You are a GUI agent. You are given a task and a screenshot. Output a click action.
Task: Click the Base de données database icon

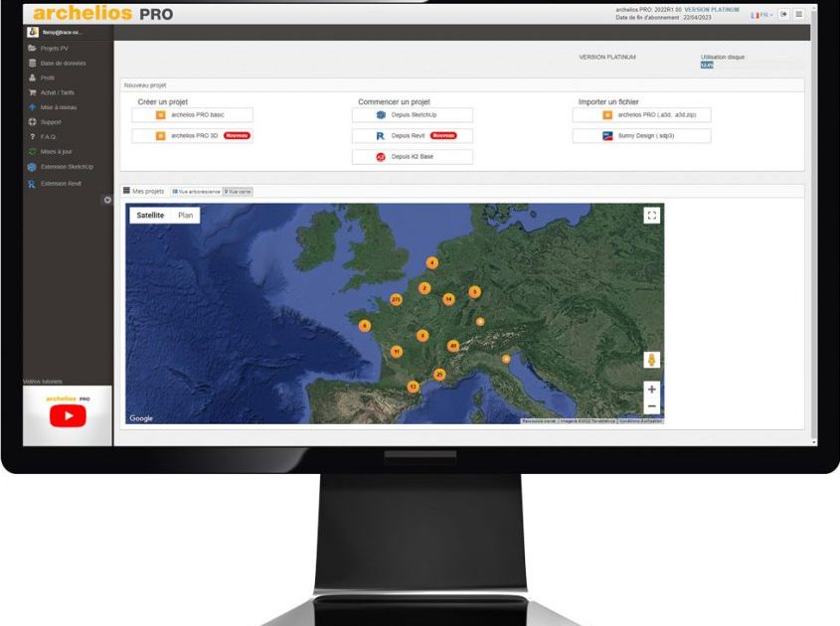[32, 64]
